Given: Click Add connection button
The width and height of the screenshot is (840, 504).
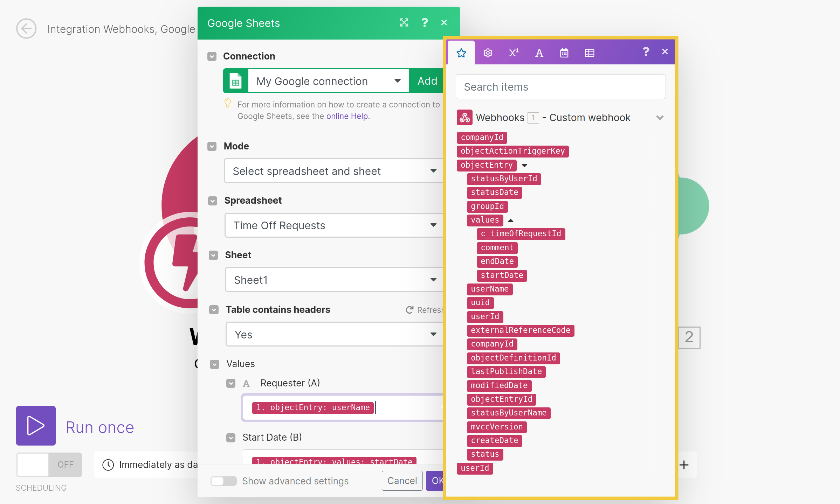Looking at the screenshot, I should point(427,81).
